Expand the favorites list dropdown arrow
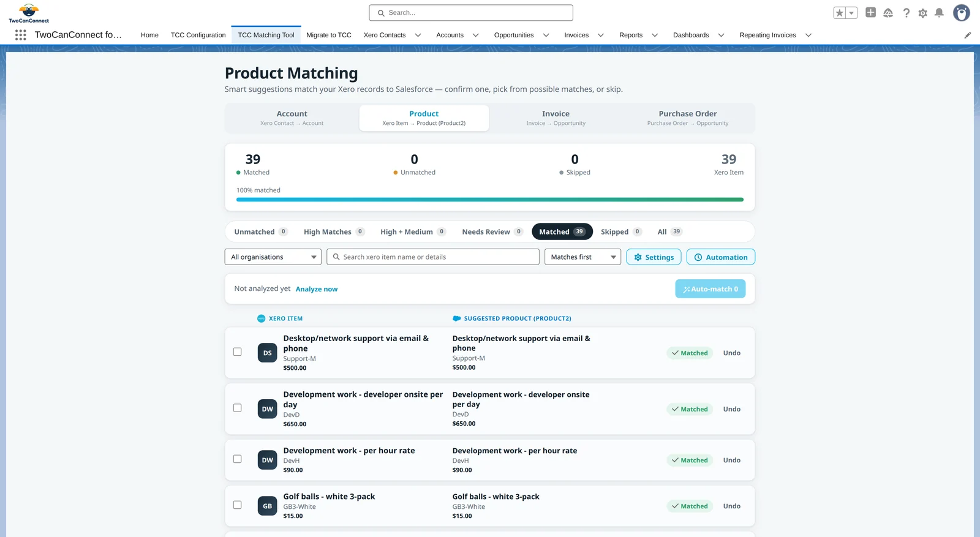Image resolution: width=980 pixels, height=537 pixels. click(851, 13)
